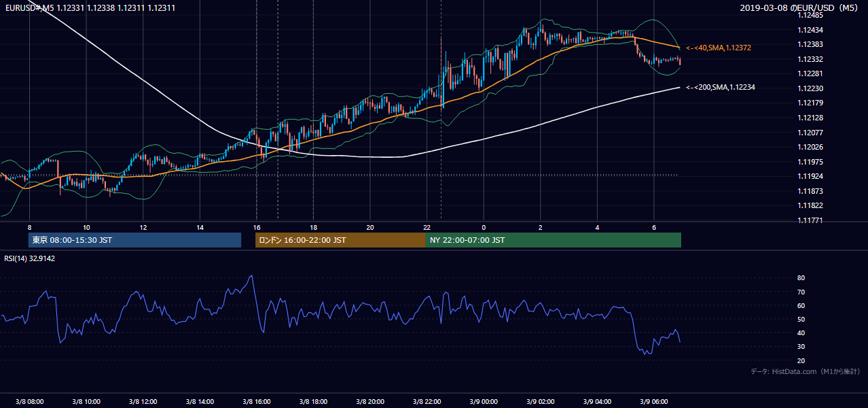Click the RSI(14) 32.9142 indicator label

30,258
